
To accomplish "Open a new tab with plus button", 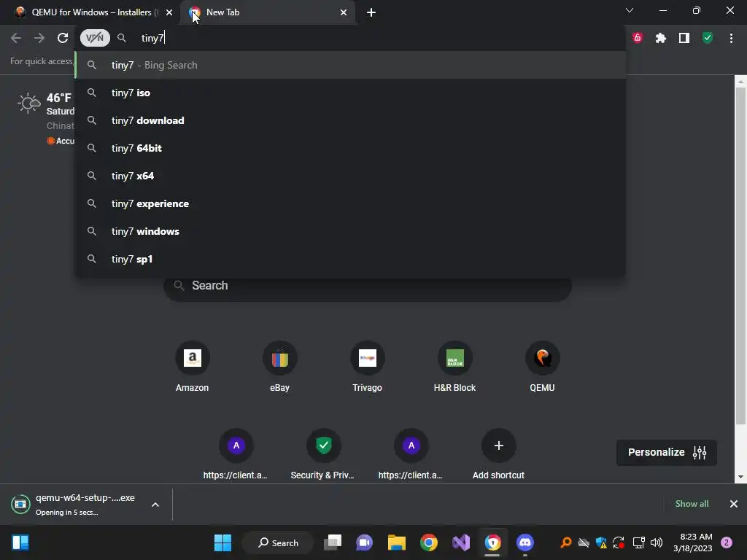I will point(371,13).
